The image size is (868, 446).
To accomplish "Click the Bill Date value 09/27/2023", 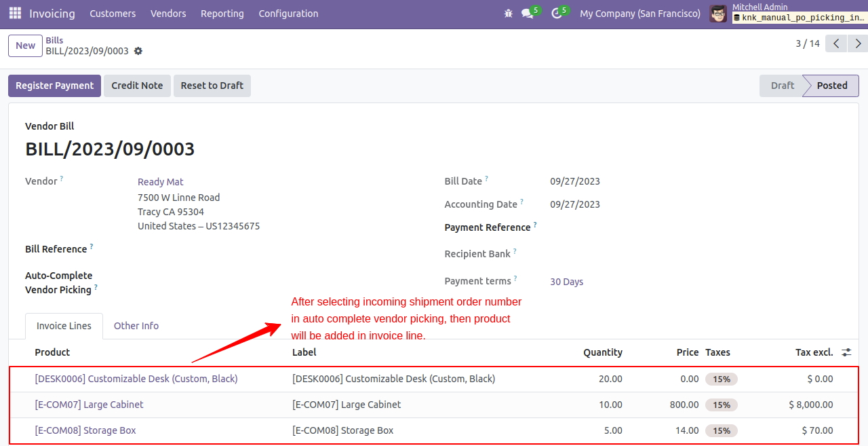I will [x=575, y=181].
